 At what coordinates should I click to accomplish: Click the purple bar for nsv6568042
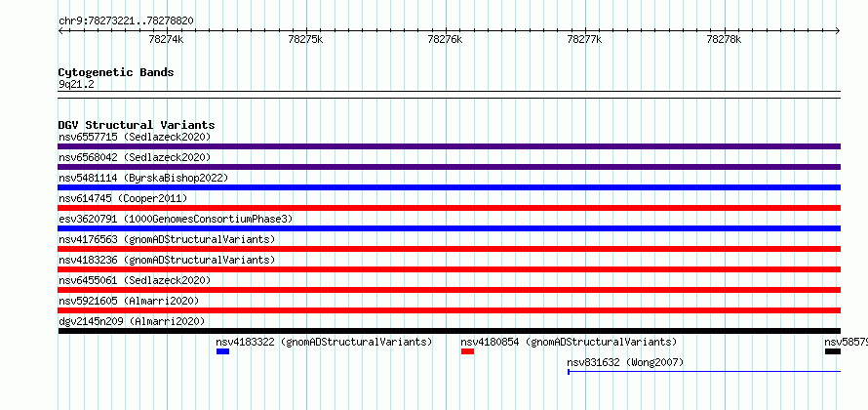point(449,167)
